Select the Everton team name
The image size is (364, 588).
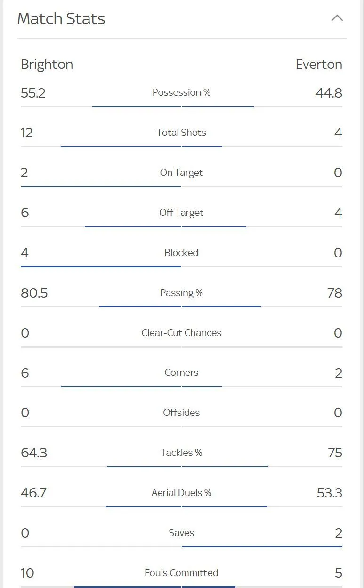pyautogui.click(x=319, y=65)
